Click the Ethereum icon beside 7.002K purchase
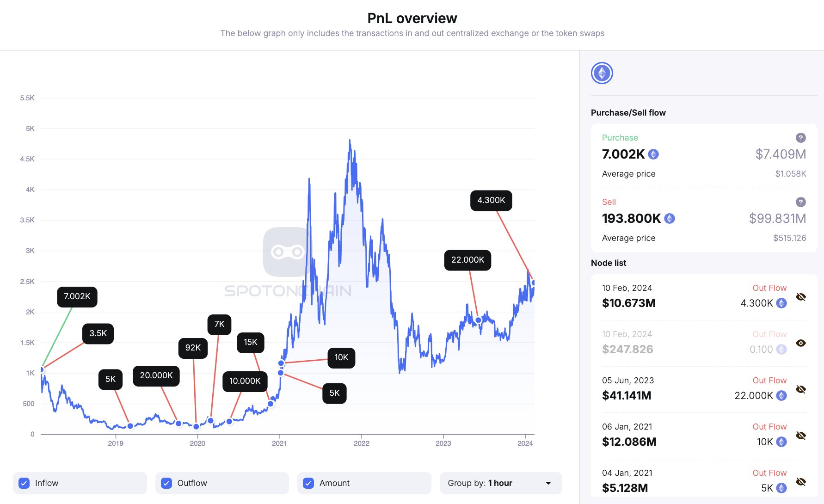 click(653, 154)
